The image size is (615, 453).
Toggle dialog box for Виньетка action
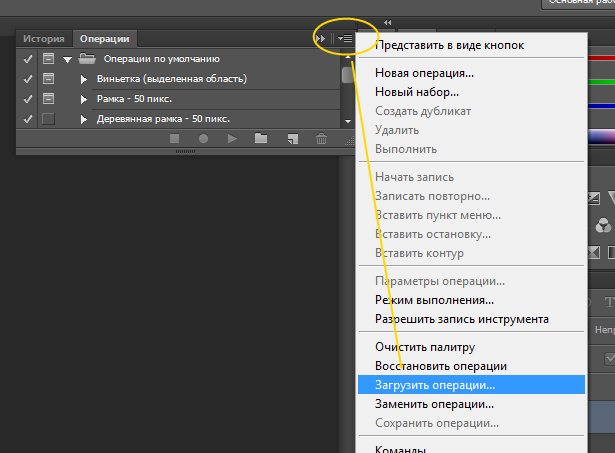coord(48,78)
